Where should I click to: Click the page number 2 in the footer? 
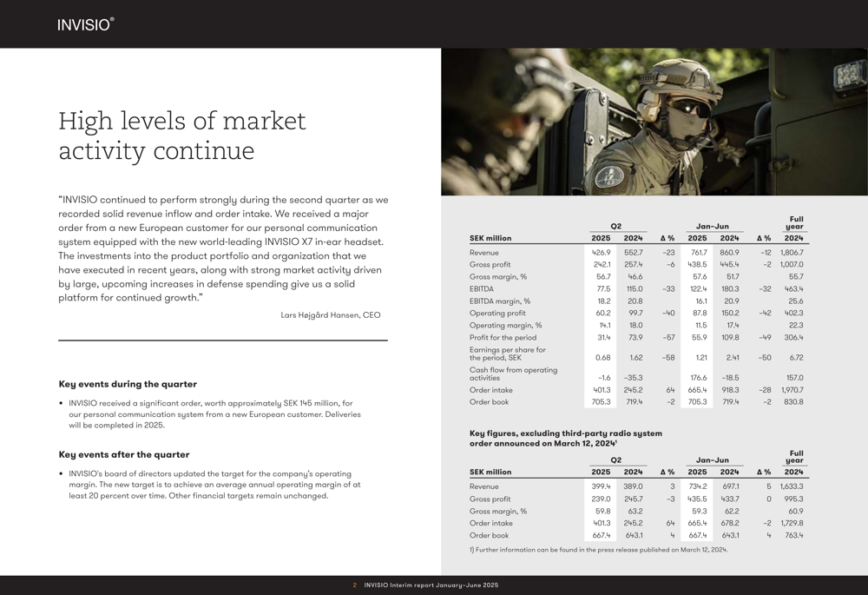point(354,585)
